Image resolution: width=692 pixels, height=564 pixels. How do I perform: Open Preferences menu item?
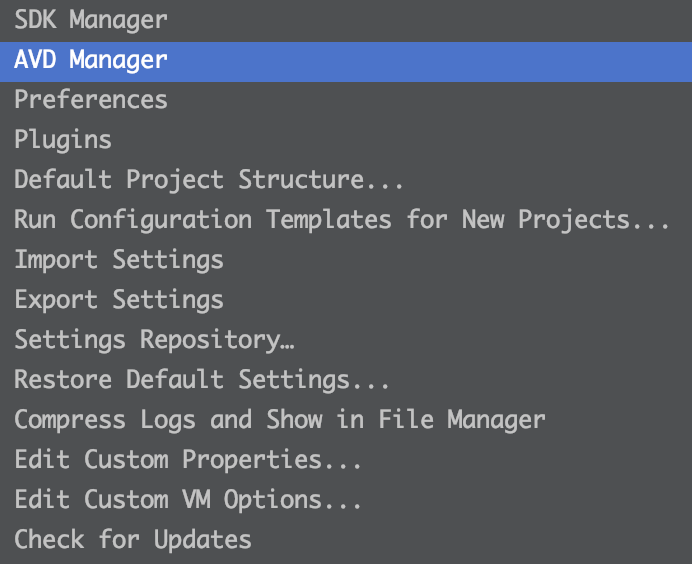[346, 100]
